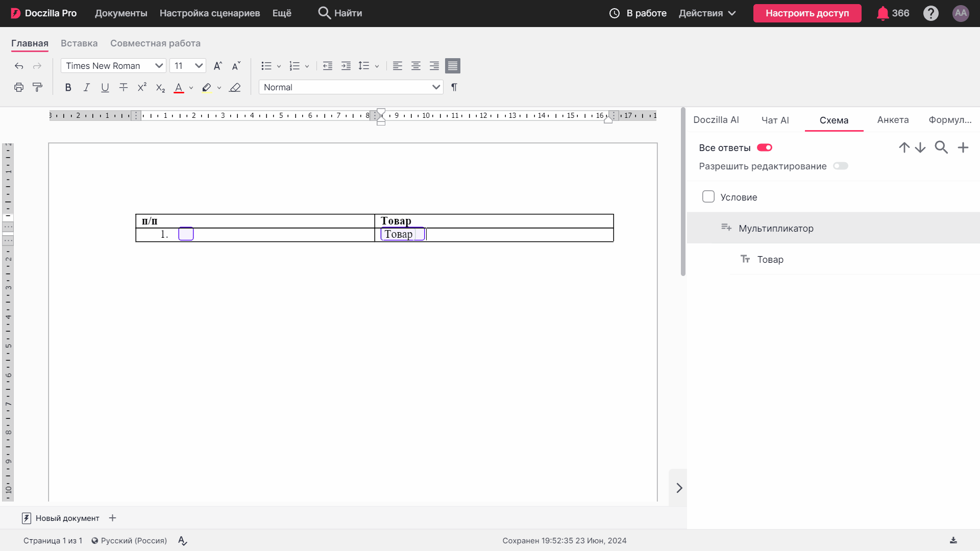Align text to the right
980x551 pixels.
pos(434,66)
